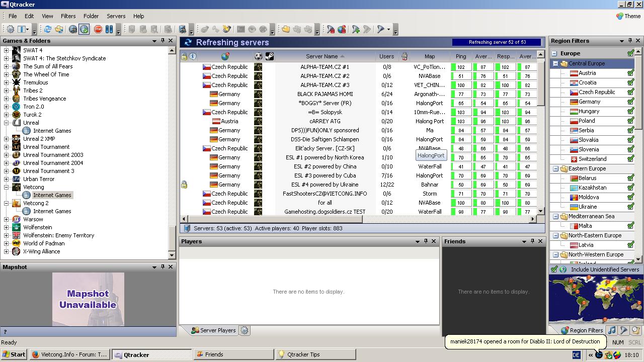
Task: Collapse the Eastern Europe region group
Action: 556,168
